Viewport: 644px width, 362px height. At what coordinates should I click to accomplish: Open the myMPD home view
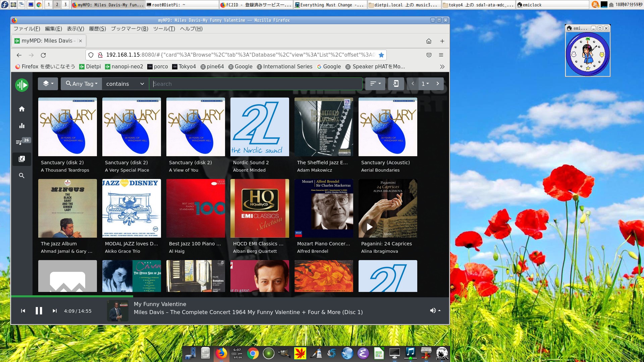[x=22, y=109]
